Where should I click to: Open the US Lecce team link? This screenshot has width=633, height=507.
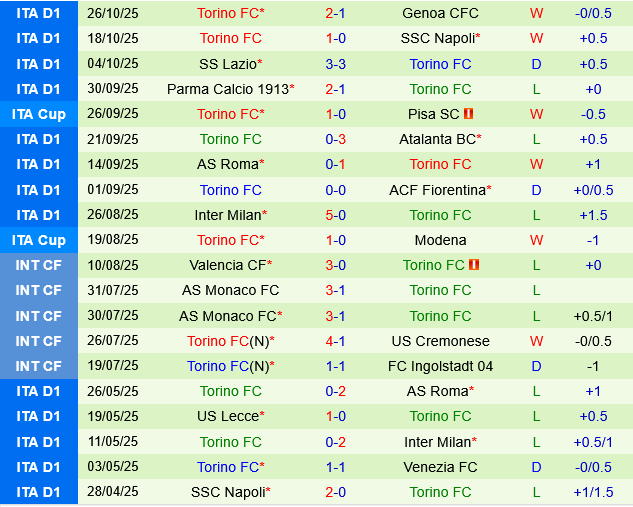(229, 416)
